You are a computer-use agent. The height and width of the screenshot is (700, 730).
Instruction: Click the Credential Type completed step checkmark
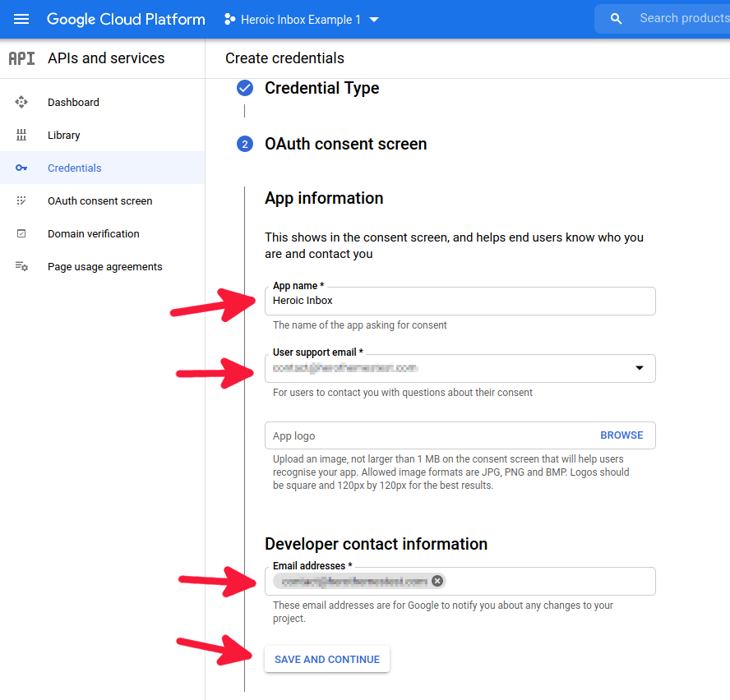[245, 88]
